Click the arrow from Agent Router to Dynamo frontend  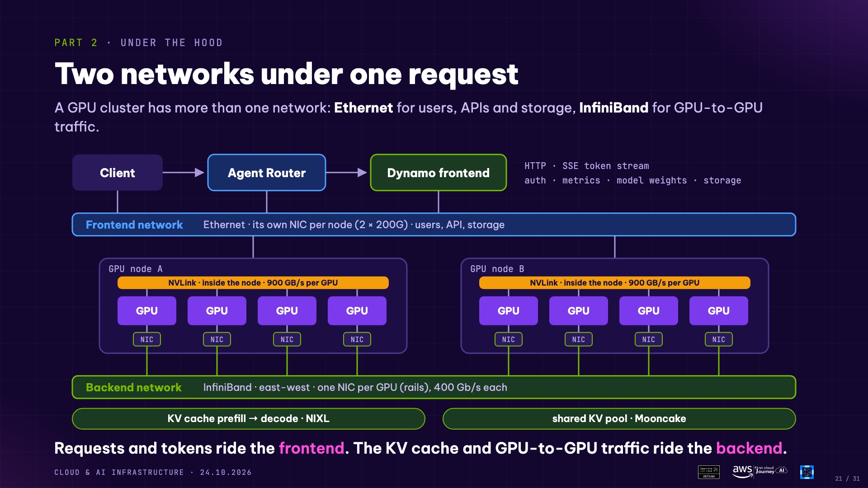coord(346,173)
